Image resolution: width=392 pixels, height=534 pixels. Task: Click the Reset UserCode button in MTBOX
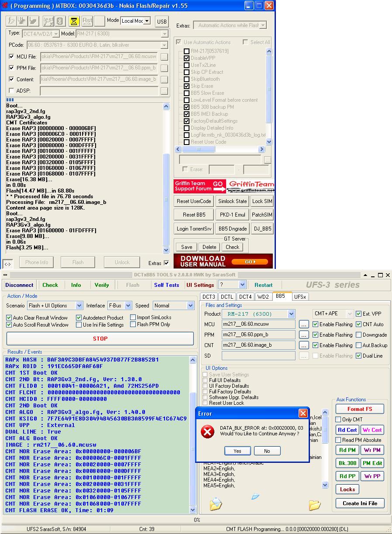(194, 201)
